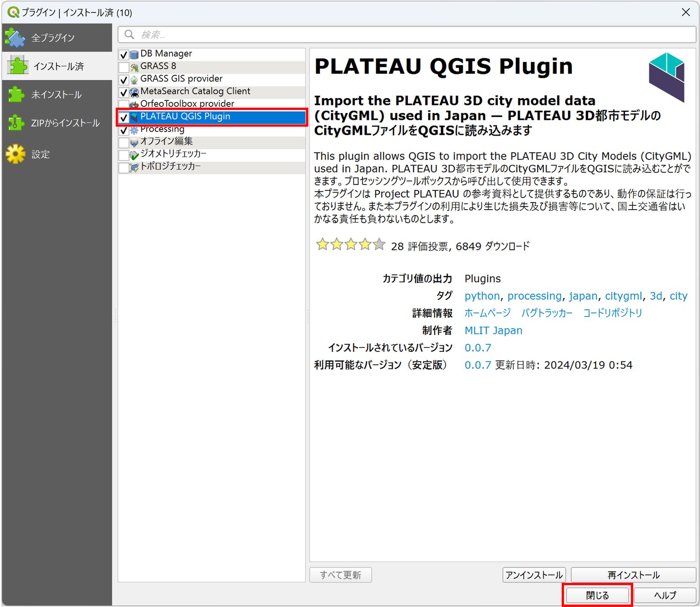Screen dimensions: 700x607
Task: Click the DB Manager database icon
Action: (134, 55)
